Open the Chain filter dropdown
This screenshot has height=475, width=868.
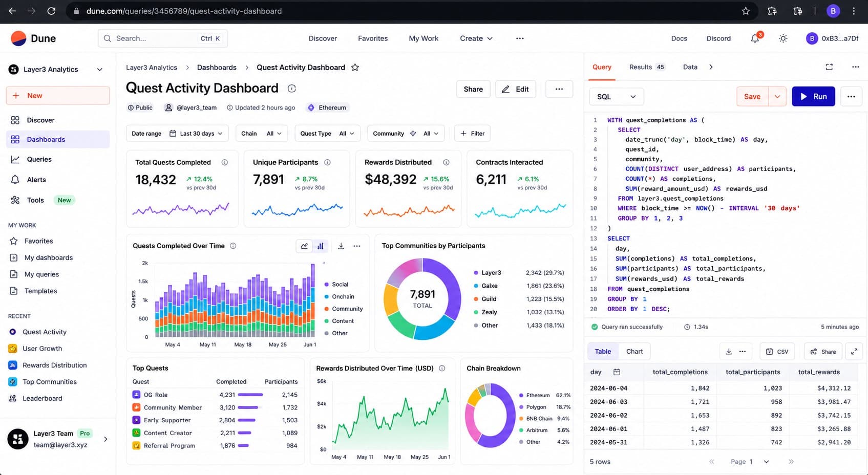click(x=262, y=134)
